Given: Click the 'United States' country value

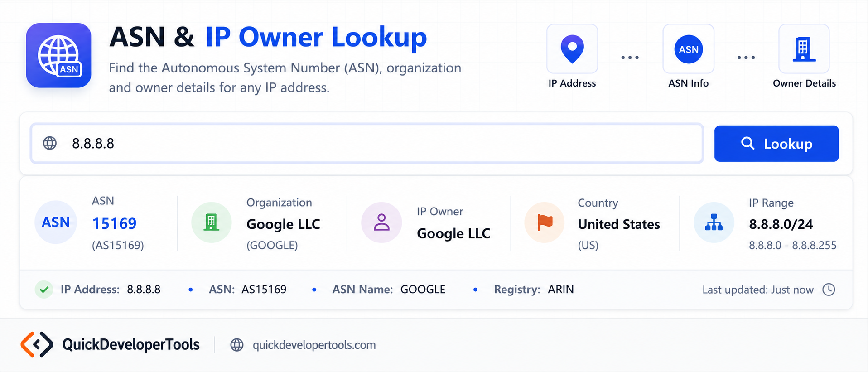Looking at the screenshot, I should 619,224.
